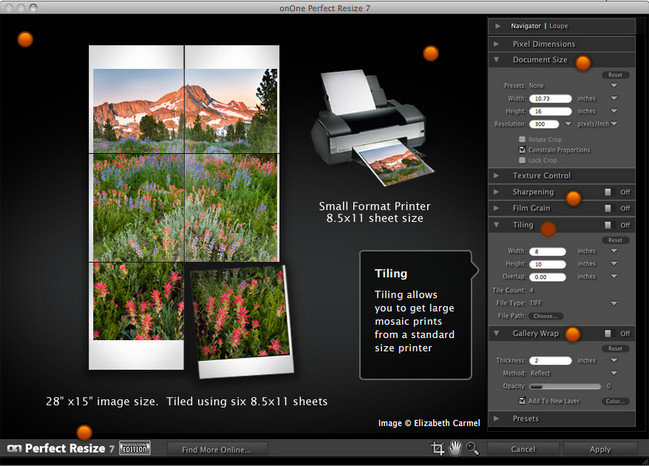Screen dimensions: 649x466
Task: Switch to the Loupe tab
Action: [558, 26]
